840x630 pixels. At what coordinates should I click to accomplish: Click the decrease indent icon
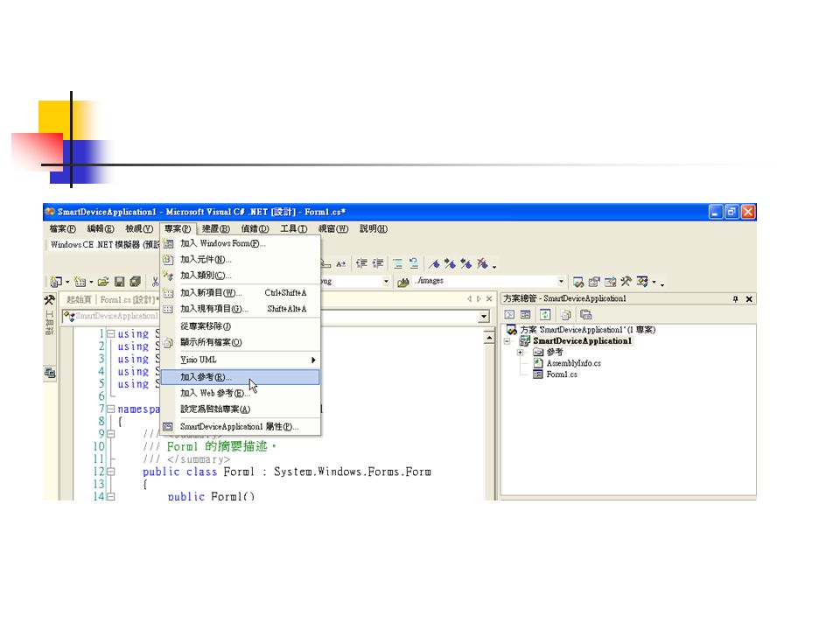click(x=361, y=263)
